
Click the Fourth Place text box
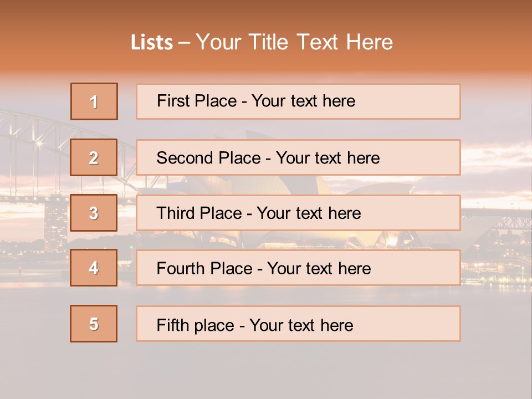pyautogui.click(x=298, y=268)
